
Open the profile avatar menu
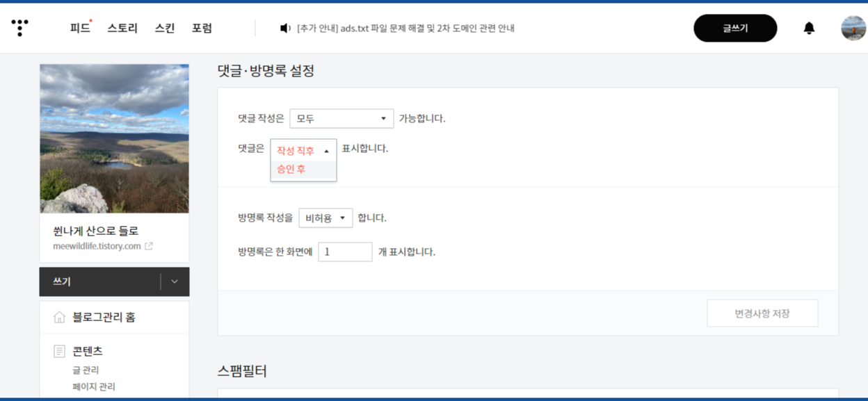853,28
